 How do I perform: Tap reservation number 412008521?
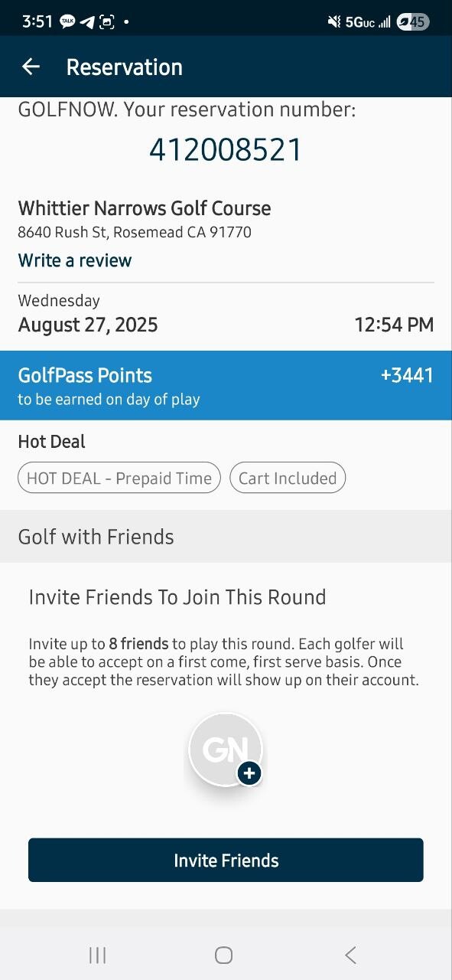coord(226,150)
